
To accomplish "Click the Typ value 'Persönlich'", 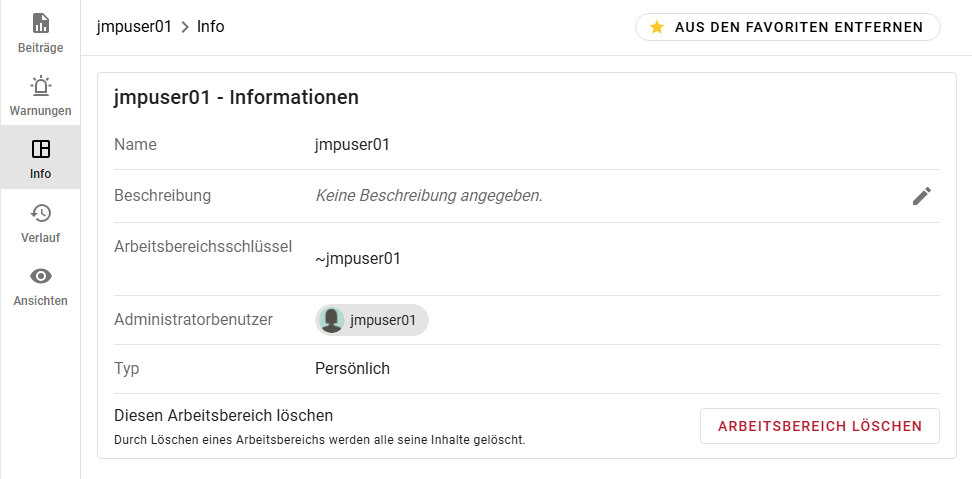I will coord(352,369).
